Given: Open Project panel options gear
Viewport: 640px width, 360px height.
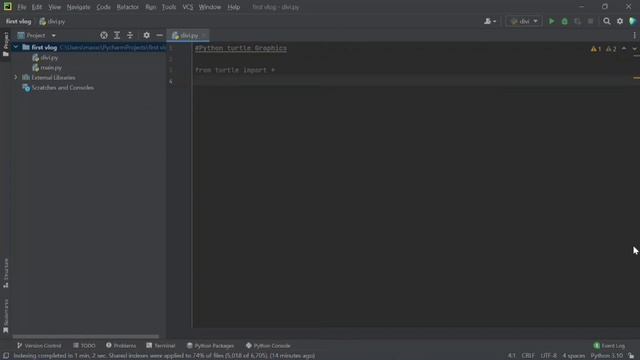Looking at the screenshot, I should point(147,36).
